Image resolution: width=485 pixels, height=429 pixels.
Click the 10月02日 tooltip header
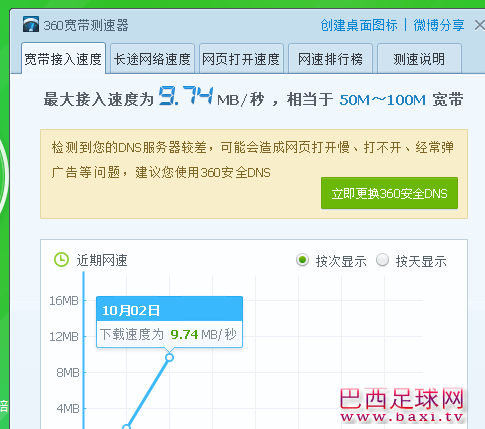(169, 309)
